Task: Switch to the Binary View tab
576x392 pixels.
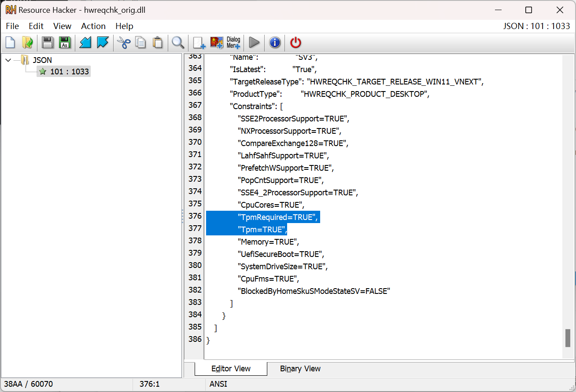Action: [300, 369]
